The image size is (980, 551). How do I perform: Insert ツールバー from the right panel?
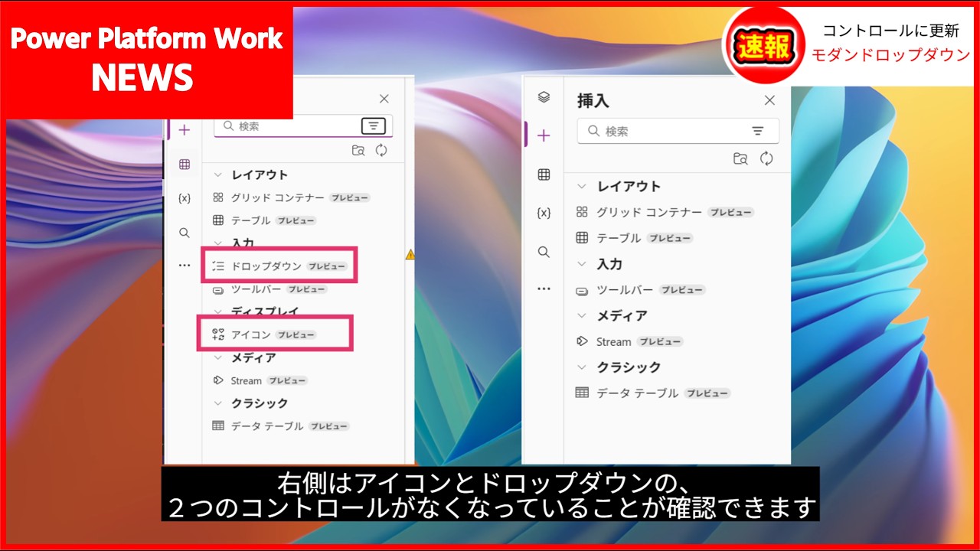pos(641,290)
